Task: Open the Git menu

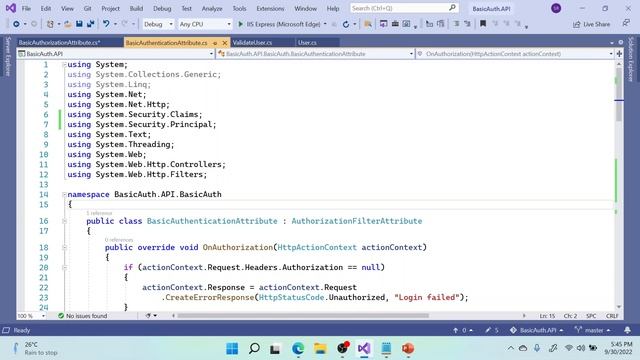Action: click(x=87, y=8)
